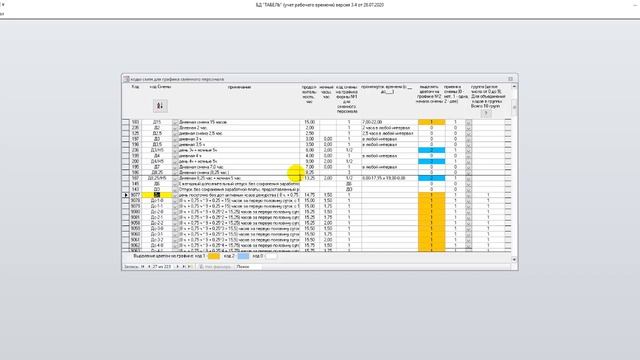Click the white 'код 0' legend swatch
Image resolution: width=640 pixels, height=360 pixels.
(271, 256)
